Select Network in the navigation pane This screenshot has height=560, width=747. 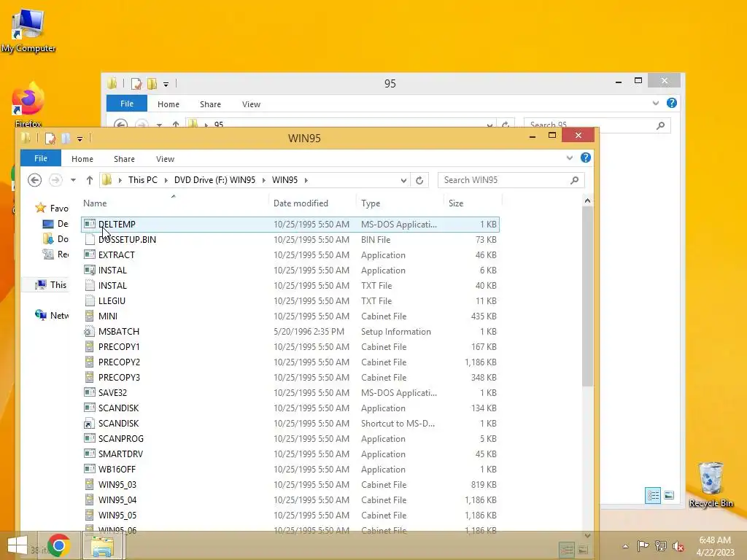pos(53,315)
